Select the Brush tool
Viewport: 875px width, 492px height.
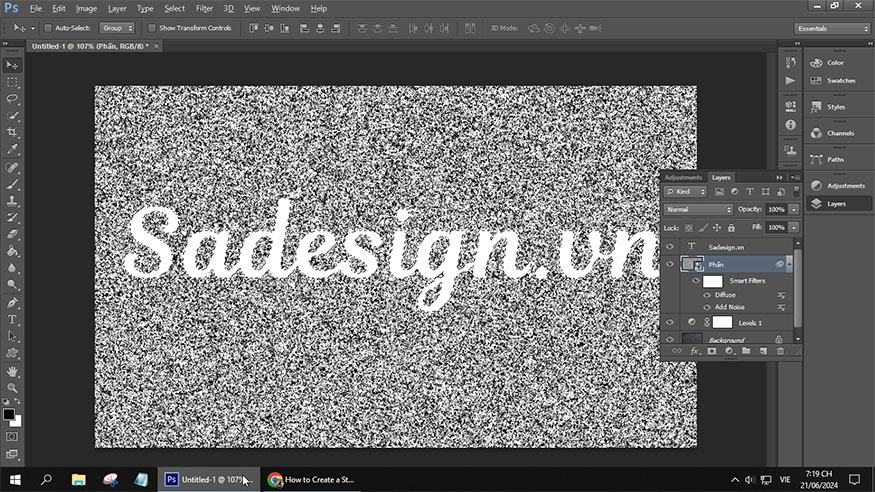(12, 184)
